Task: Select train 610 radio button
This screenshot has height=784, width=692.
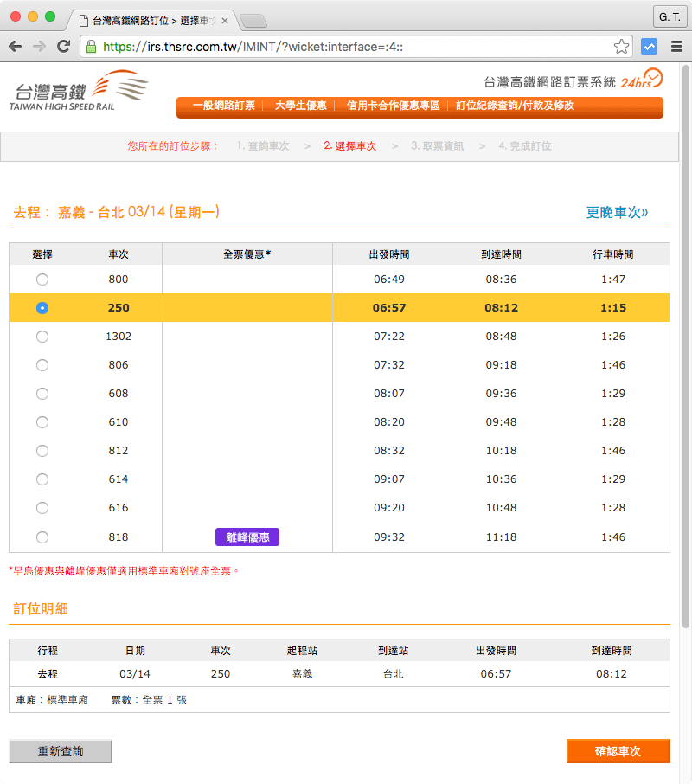Action: point(42,422)
